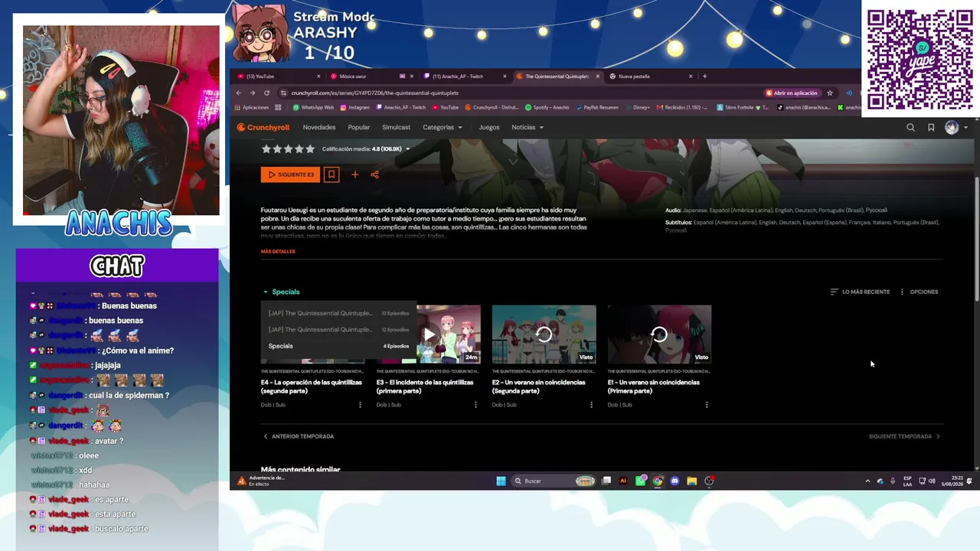The height and width of the screenshot is (551, 980).
Task: Click the taskbar Buscar search box
Action: pyautogui.click(x=554, y=481)
